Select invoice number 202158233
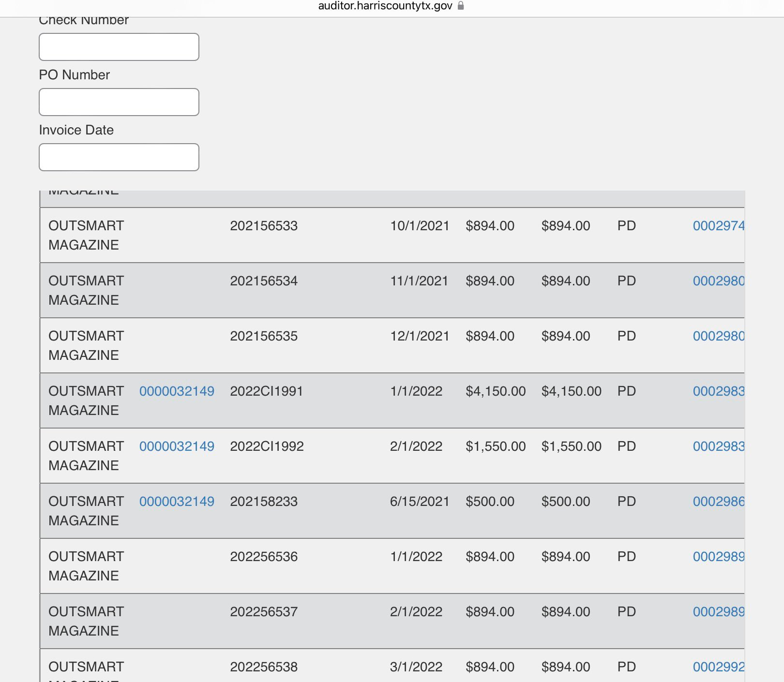The image size is (784, 682). click(264, 502)
